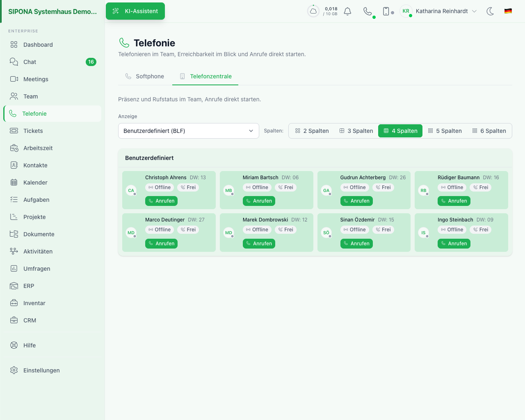Launch the KI-Assistent button

(x=135, y=11)
